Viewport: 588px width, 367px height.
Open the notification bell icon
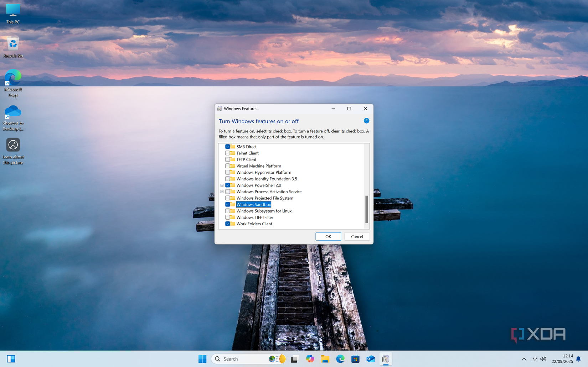tap(578, 359)
